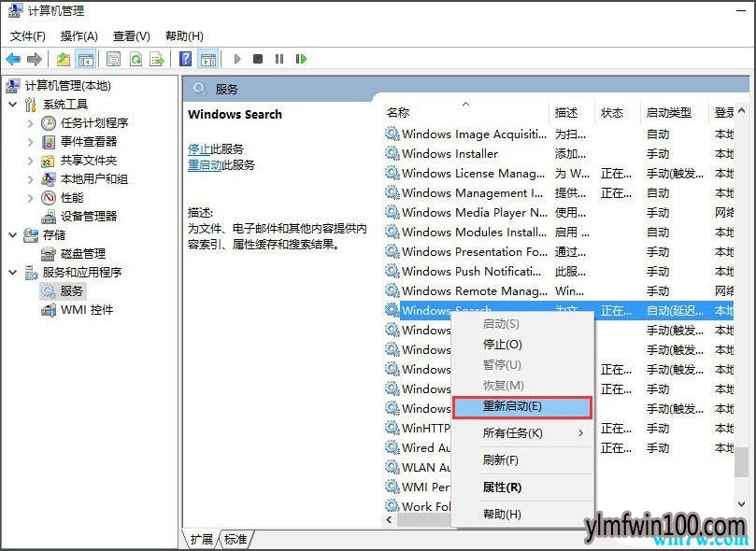
Task: Click the Up one level folder icon
Action: pos(64,59)
